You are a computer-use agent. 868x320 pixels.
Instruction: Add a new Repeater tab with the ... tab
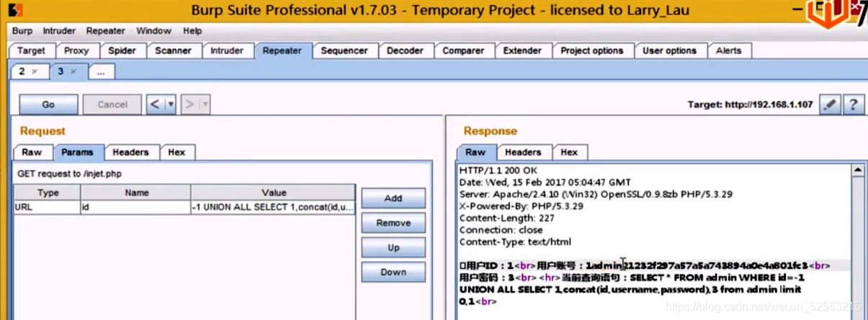[x=101, y=71]
